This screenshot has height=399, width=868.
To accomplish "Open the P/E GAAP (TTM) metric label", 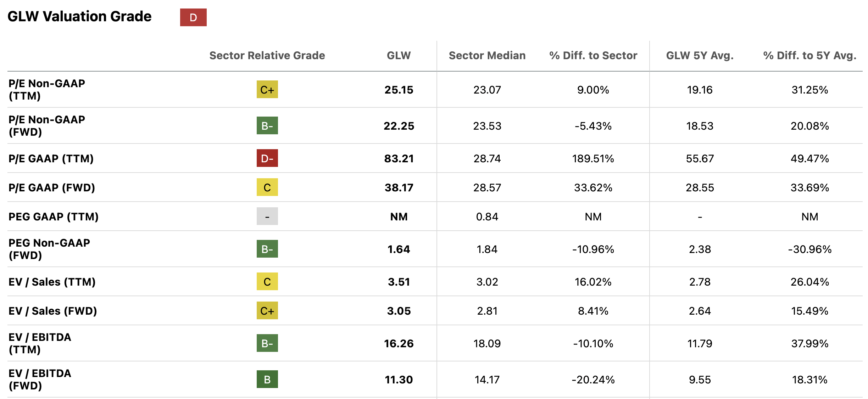I will click(x=51, y=158).
